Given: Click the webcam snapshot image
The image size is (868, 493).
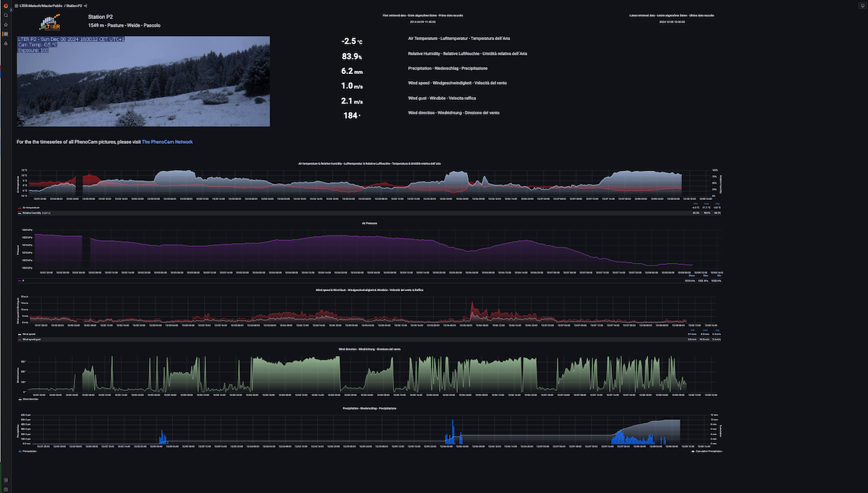Looking at the screenshot, I should pyautogui.click(x=142, y=82).
